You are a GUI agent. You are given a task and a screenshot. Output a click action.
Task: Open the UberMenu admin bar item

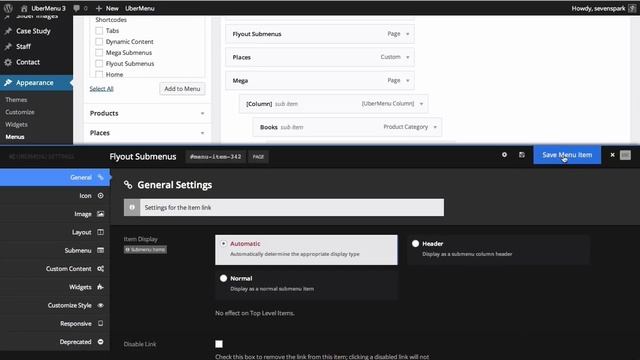(x=140, y=8)
